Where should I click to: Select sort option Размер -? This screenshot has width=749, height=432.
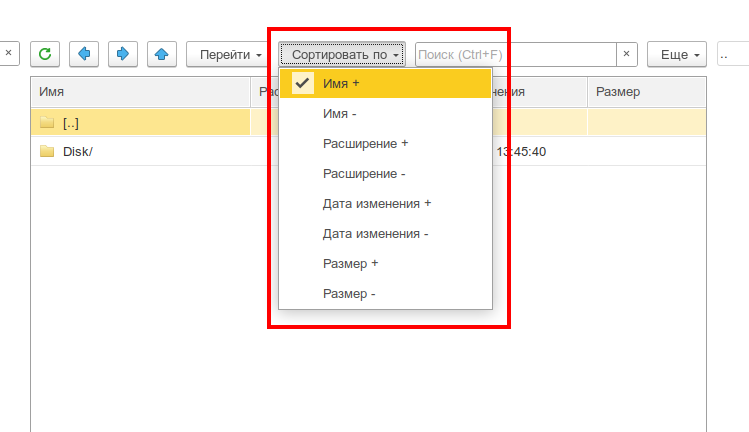pyautogui.click(x=385, y=293)
